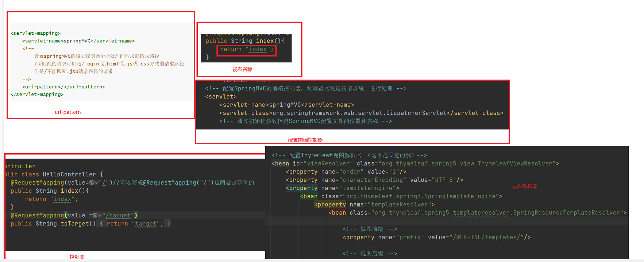Click return "index" inside the red-boxed snippet
The width and height of the screenshot is (644, 262).
point(247,49)
